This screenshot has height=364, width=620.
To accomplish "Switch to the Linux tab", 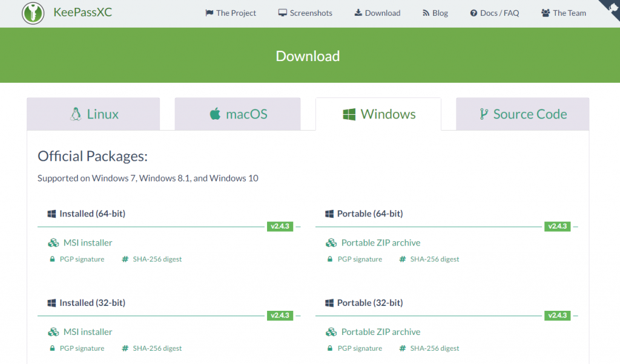I will [x=93, y=114].
